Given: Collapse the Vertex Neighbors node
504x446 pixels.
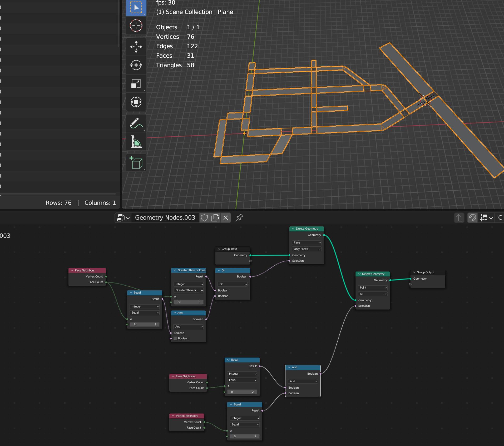Looking at the screenshot, I should click(x=173, y=416).
